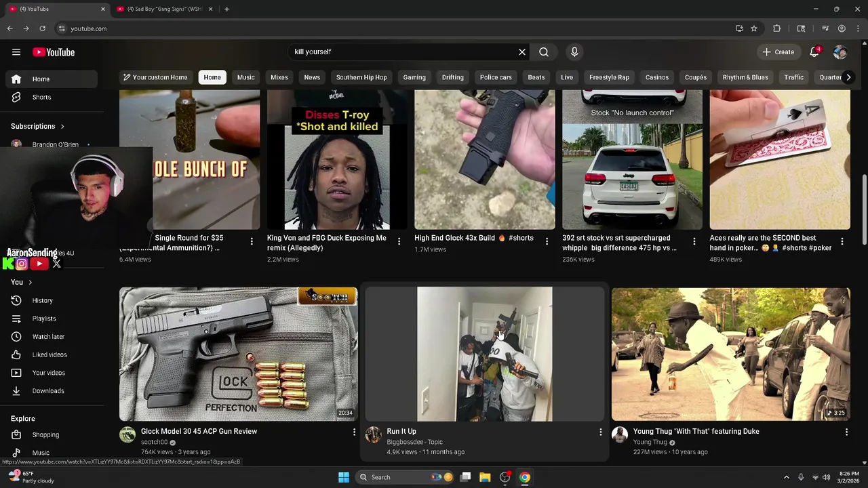The width and height of the screenshot is (868, 488).
Task: Open the King Von and FBG Duck title
Action: (327, 243)
